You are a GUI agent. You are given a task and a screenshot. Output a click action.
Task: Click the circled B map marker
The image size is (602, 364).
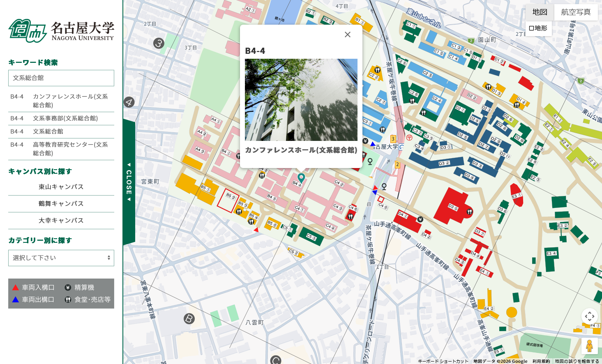[x=189, y=318]
